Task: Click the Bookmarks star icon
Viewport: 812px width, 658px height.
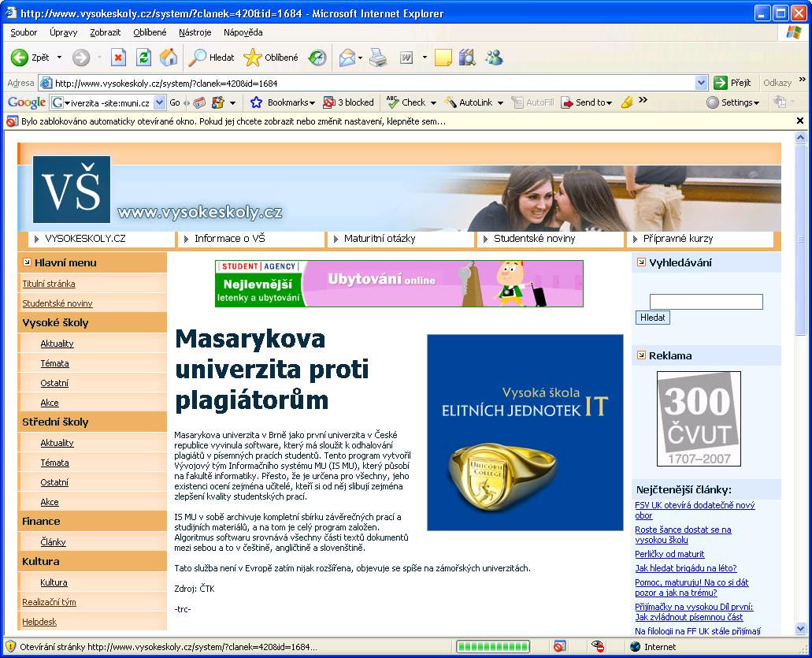Action: click(256, 102)
